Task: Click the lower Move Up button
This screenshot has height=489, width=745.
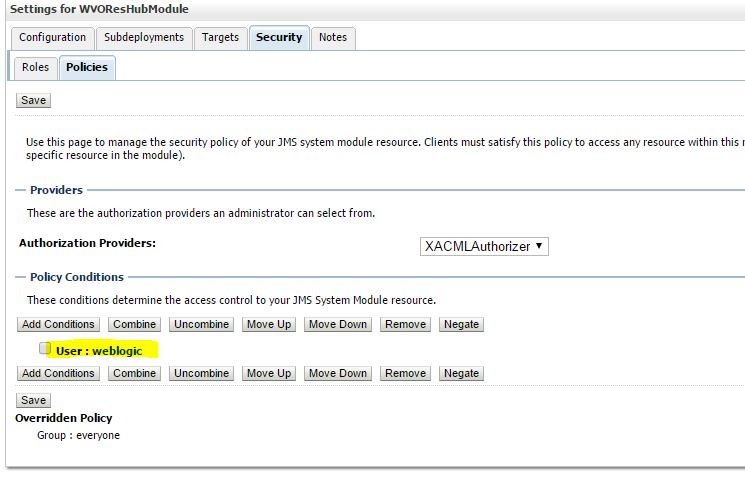Action: (269, 373)
